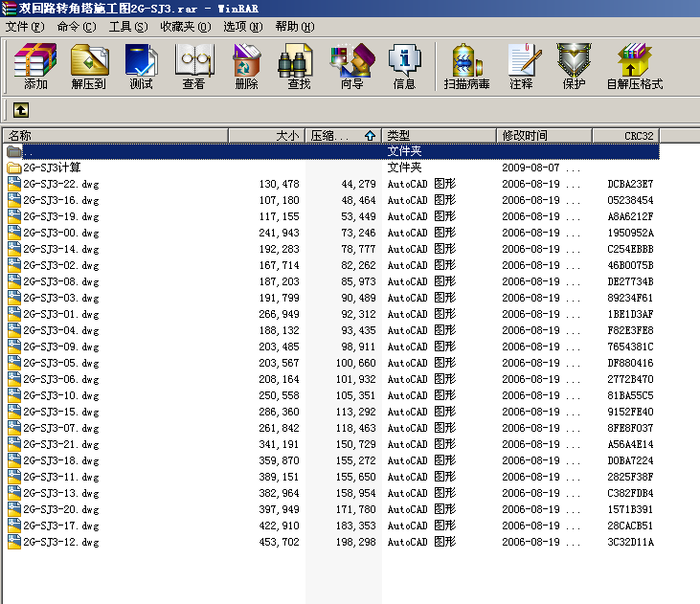This screenshot has width=700, height=604.
Task: Select file 2G-SJ3-03.dwg
Action: [x=332, y=298]
